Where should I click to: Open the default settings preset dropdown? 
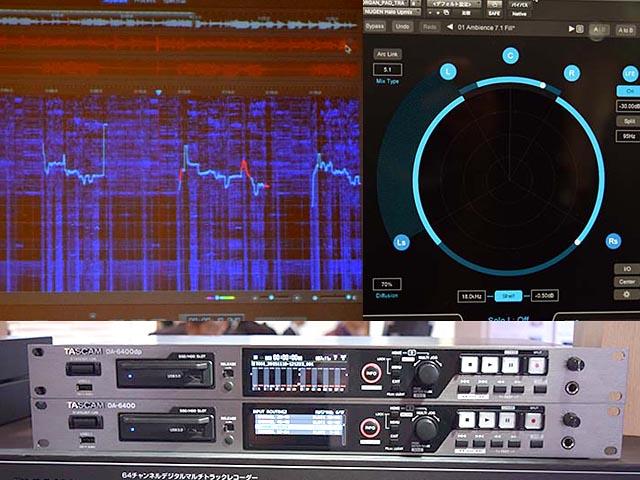point(454,4)
